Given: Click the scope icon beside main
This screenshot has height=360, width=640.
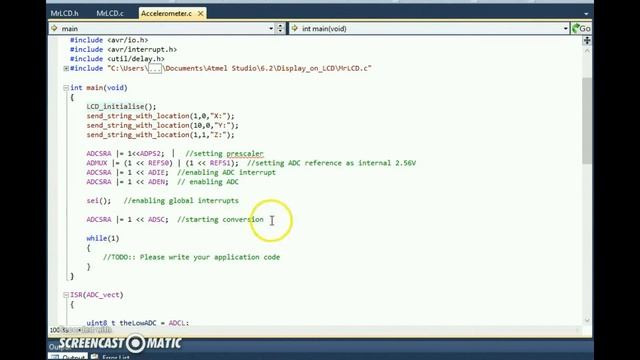Looking at the screenshot, I should point(54,29).
